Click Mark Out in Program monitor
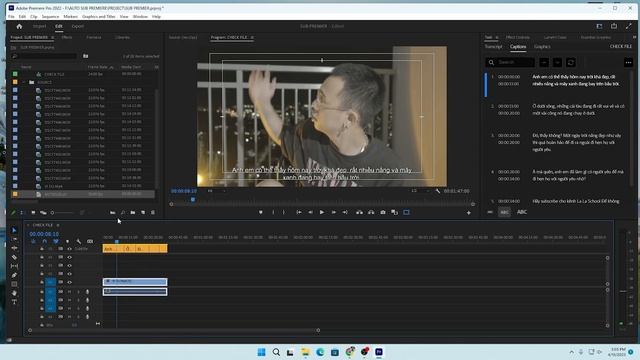This screenshot has height=360, width=640. click(284, 212)
